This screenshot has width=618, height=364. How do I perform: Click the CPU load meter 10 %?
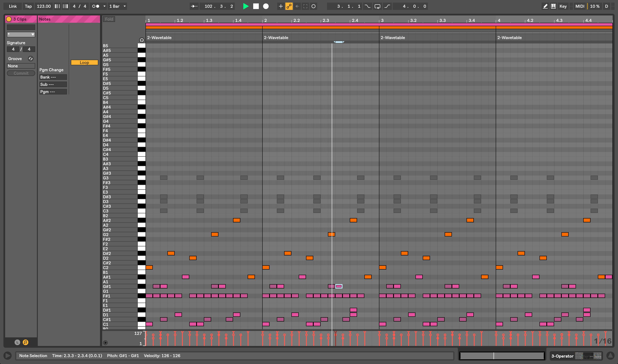[594, 6]
